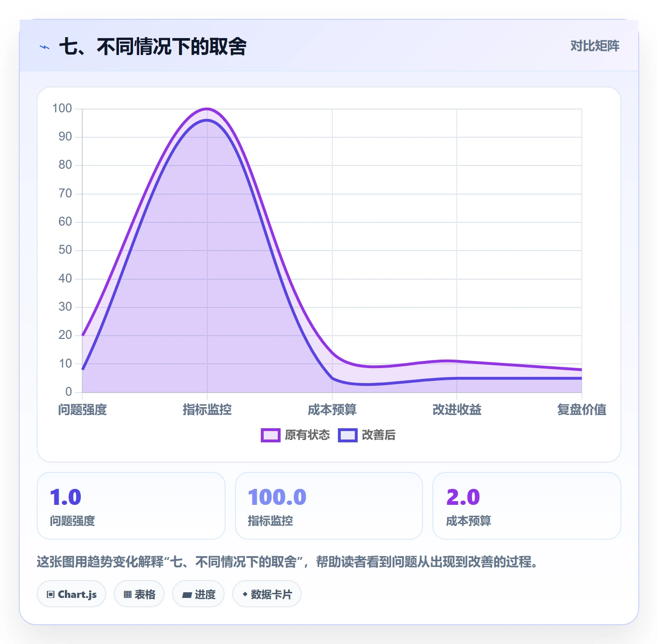The width and height of the screenshot is (658, 644).
Task: Click the 改善后 line point at 成本预算
Action: [x=332, y=378]
